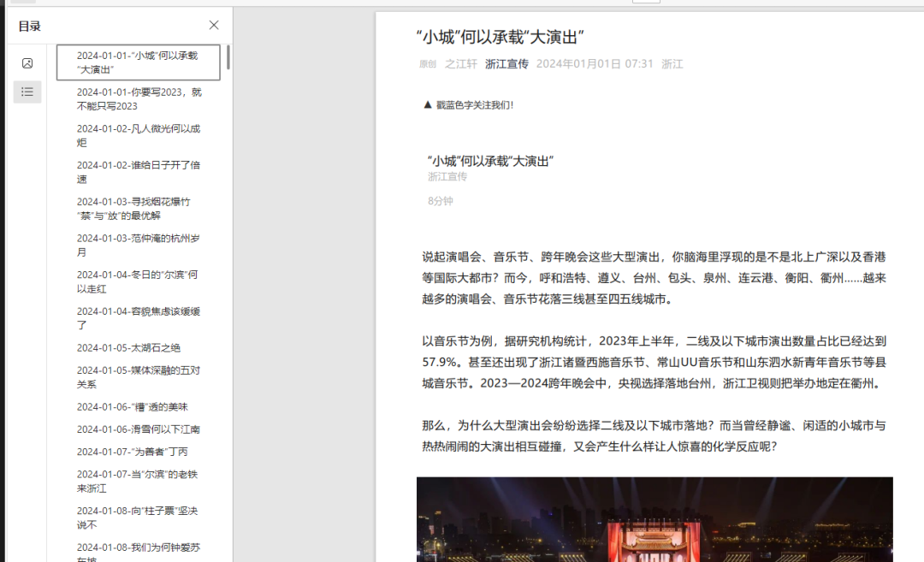
Task: Click the paragraph starting 那么，为什么大型演出
Action: point(654,436)
